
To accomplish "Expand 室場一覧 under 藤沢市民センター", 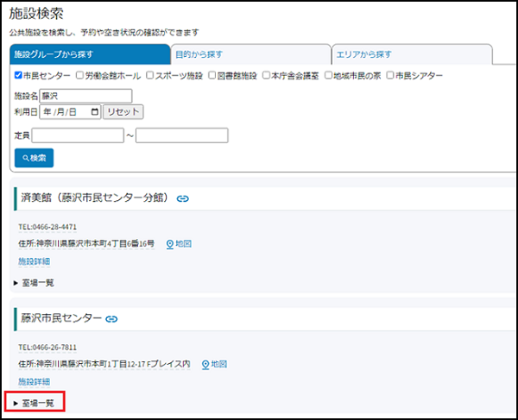I will click(34, 403).
